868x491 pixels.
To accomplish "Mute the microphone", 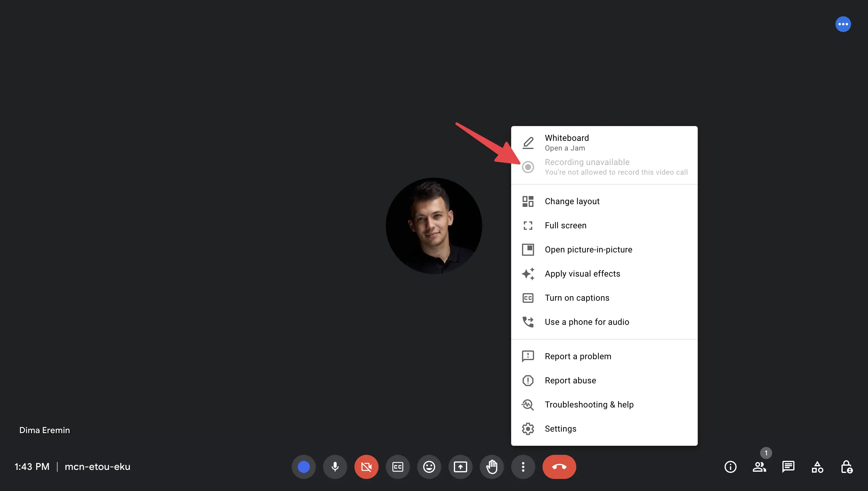I will pos(335,467).
